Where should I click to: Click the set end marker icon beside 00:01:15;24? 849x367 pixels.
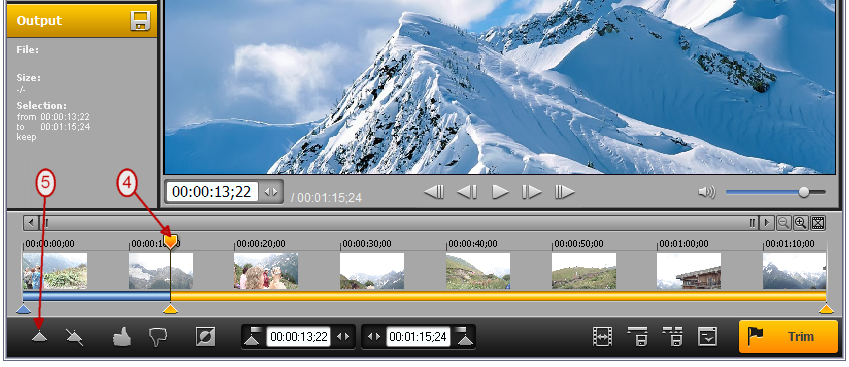point(464,336)
